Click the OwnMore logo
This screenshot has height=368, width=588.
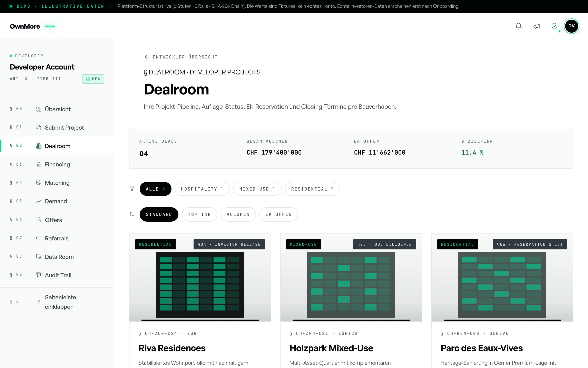(25, 26)
